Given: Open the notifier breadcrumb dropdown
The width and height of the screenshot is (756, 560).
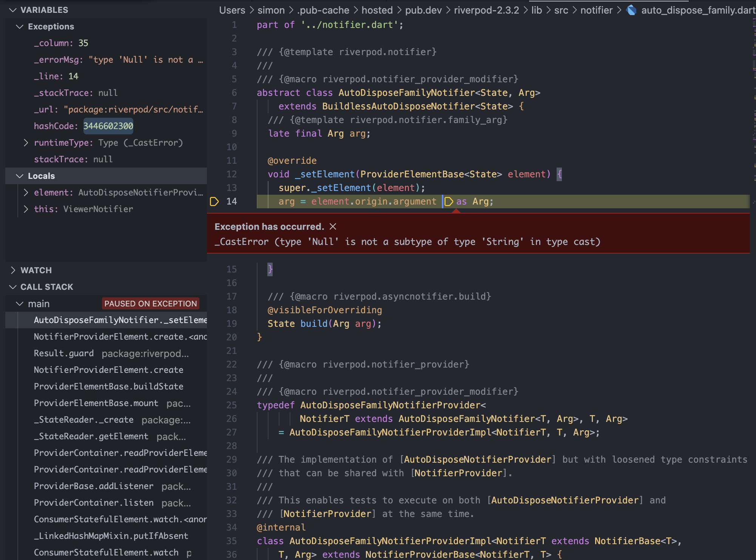Looking at the screenshot, I should [x=596, y=10].
